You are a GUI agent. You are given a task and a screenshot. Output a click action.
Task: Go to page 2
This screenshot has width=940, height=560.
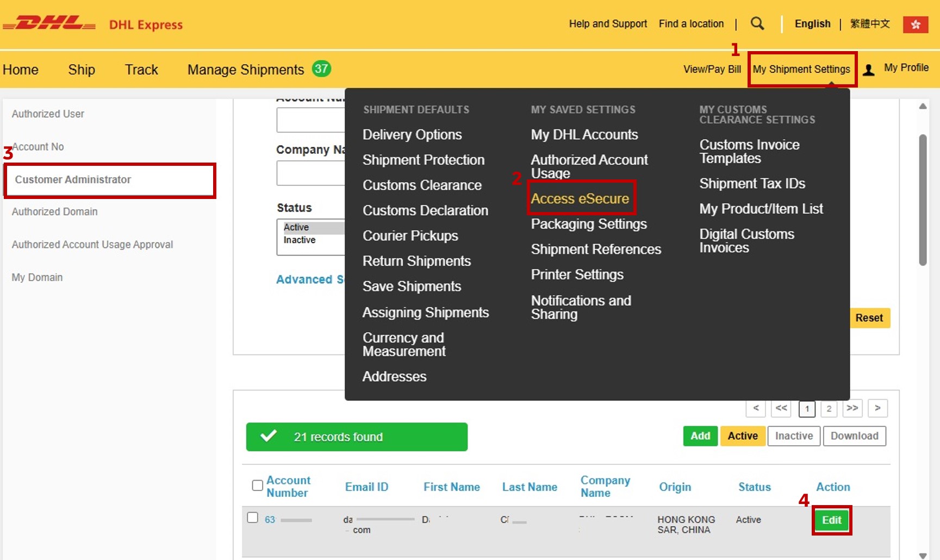pos(829,408)
